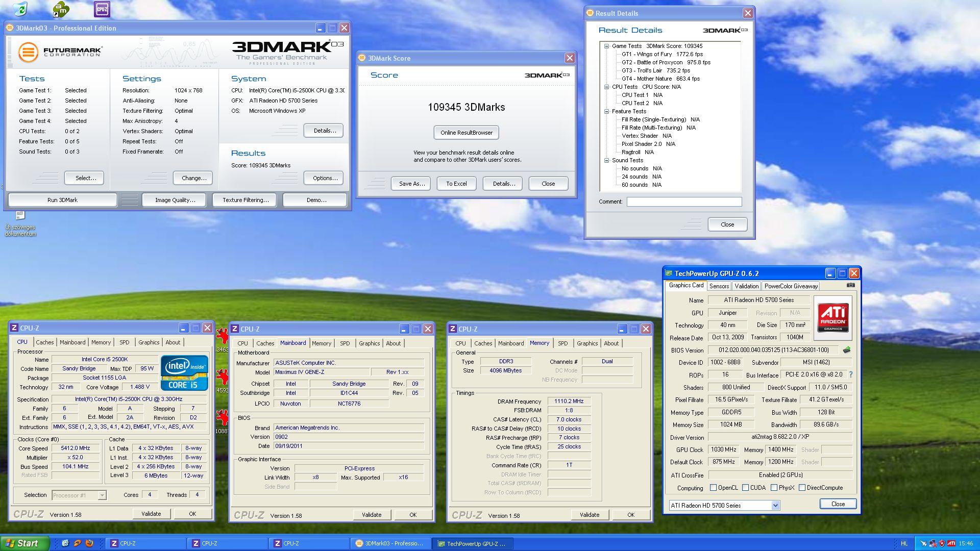
Task: Switch to the GPU-Z Sensors tab
Action: click(719, 286)
